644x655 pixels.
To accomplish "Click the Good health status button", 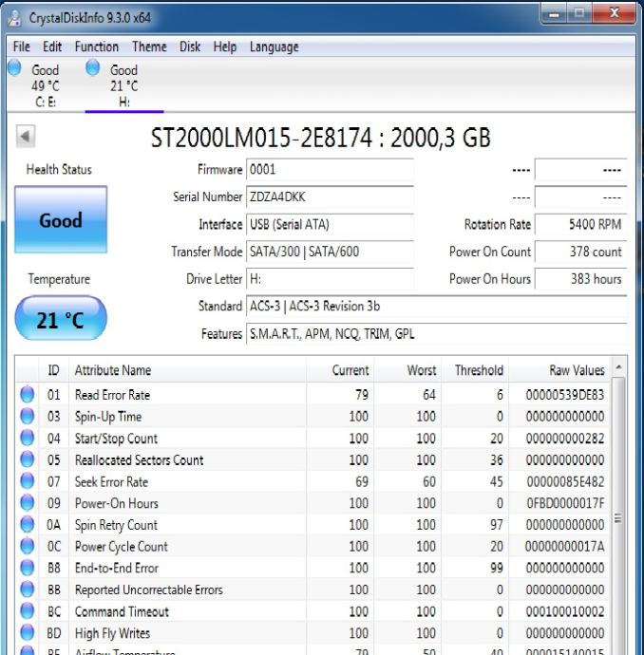I will click(x=61, y=220).
